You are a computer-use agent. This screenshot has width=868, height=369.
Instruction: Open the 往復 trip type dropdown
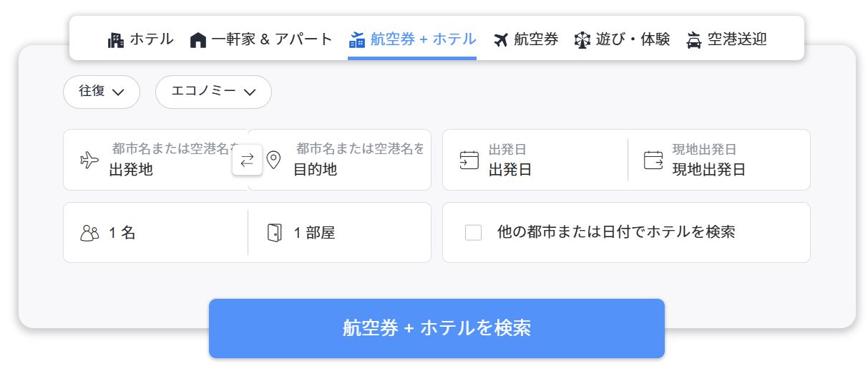click(102, 92)
